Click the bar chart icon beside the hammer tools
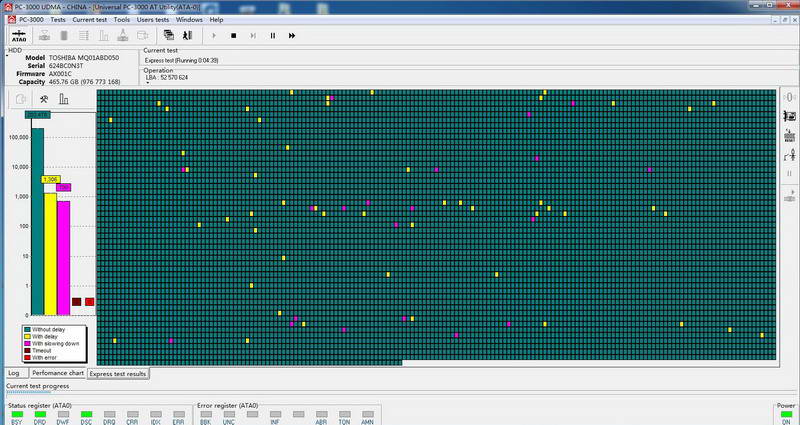 [x=63, y=99]
